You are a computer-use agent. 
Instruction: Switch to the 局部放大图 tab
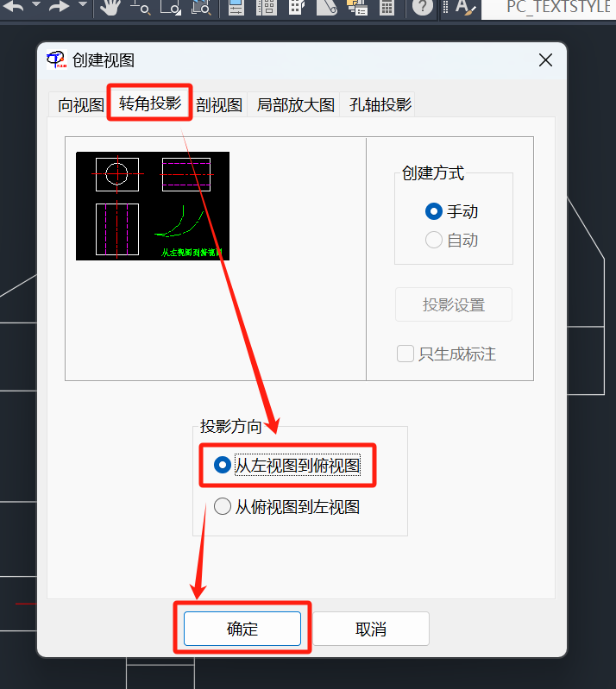coord(295,104)
